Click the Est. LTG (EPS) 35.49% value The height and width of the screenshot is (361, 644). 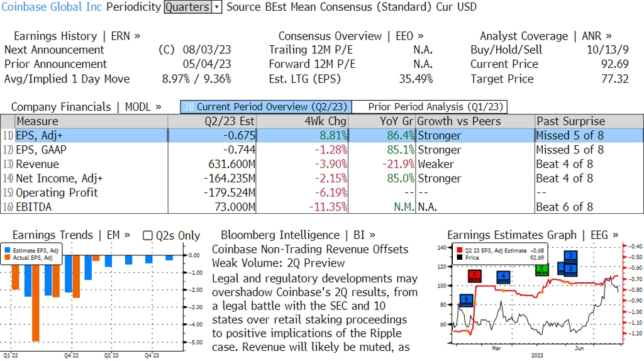pyautogui.click(x=416, y=79)
